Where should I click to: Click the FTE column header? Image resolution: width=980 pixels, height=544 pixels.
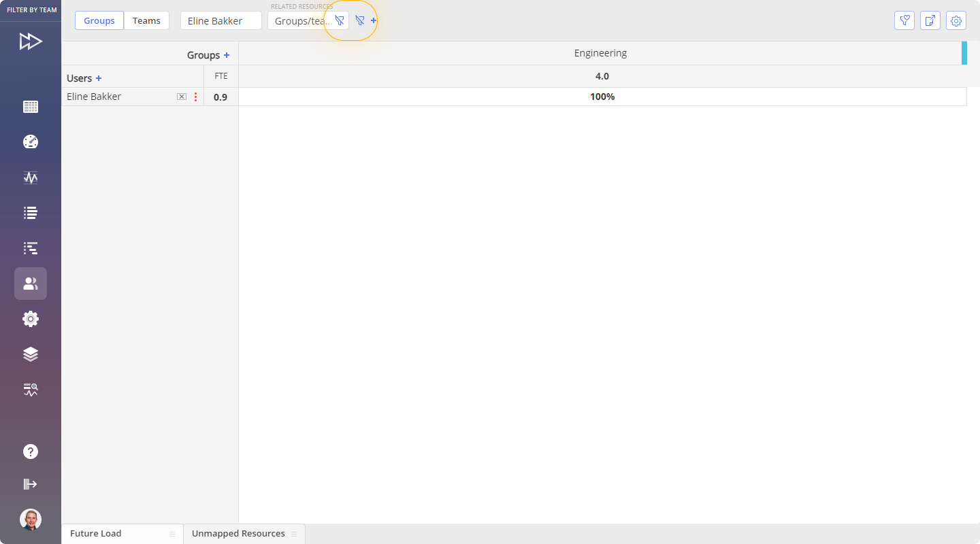221,76
